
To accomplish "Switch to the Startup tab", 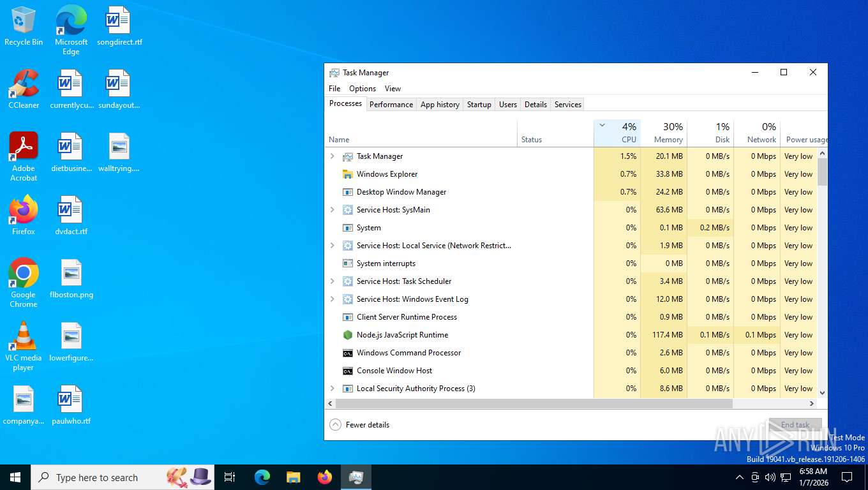I will click(x=479, y=105).
